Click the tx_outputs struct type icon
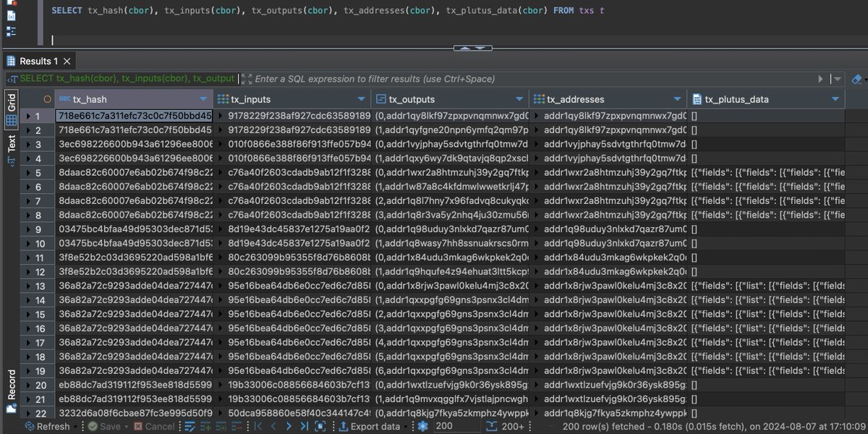This screenshot has height=434, width=868. coord(381,99)
